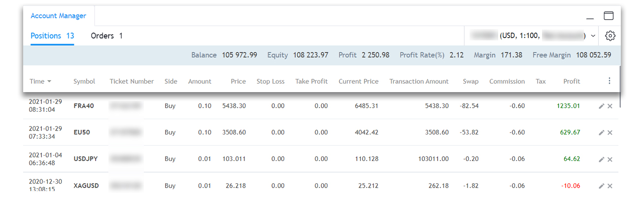Close the EU50 position with X icon
Viewport: 644px width, 197px height.
610,132
